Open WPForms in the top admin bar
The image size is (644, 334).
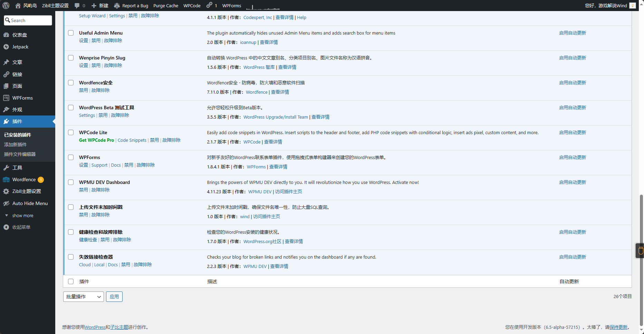point(232,6)
